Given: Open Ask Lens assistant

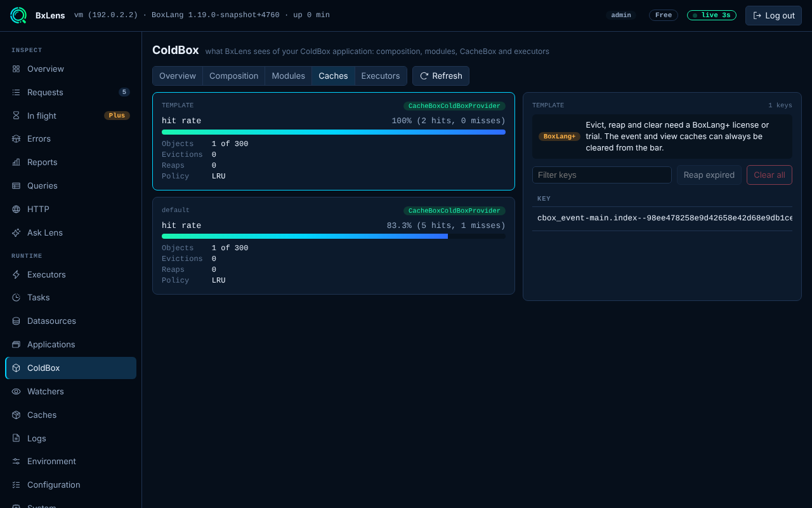Looking at the screenshot, I should click(70, 232).
